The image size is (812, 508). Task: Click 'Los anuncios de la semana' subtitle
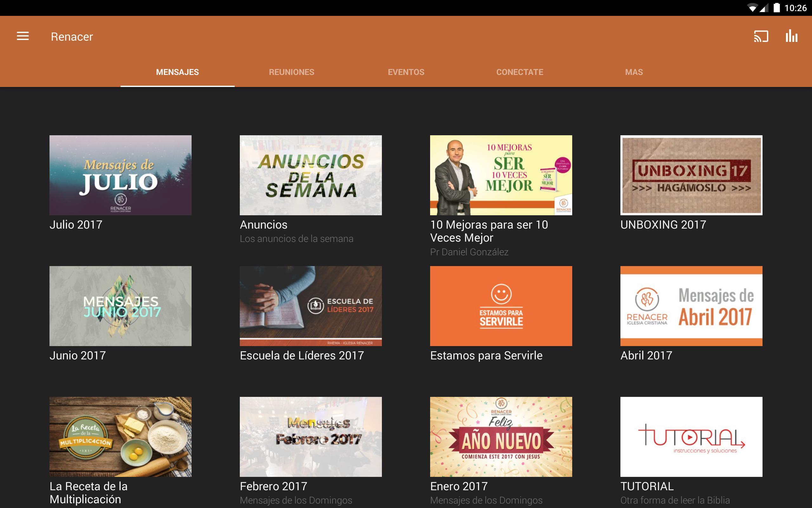tap(297, 238)
